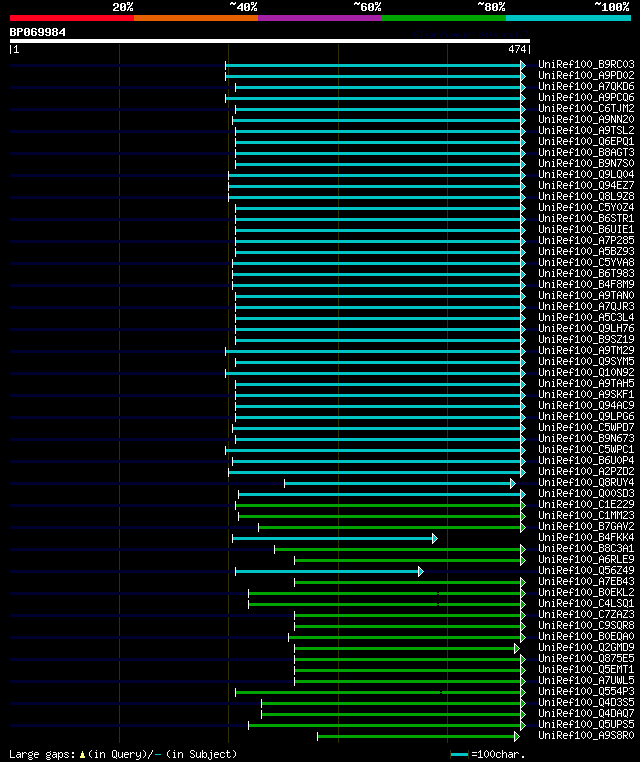Select the UniRef100_Q875E5 label
The image size is (640, 762).
(x=586, y=658)
